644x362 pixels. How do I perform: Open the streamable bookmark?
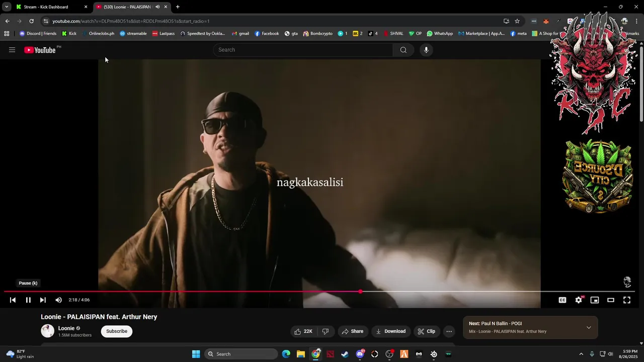coord(133,34)
